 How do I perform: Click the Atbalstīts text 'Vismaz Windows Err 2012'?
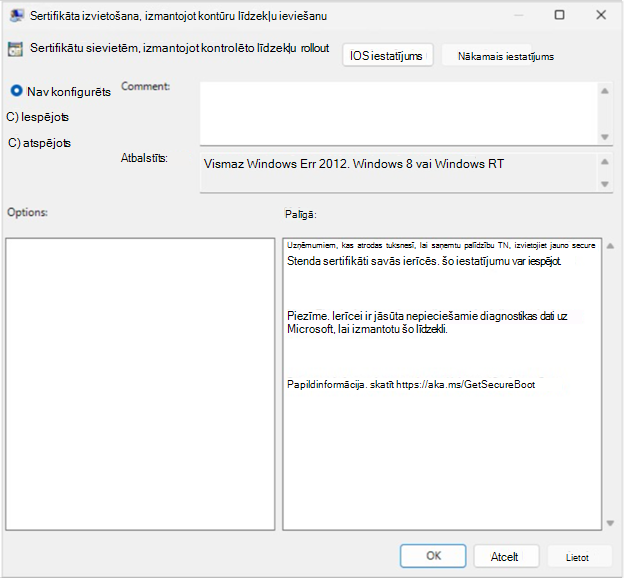(x=275, y=164)
